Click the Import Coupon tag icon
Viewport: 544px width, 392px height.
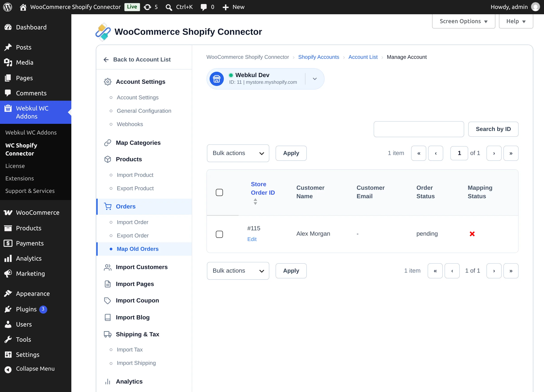point(107,300)
